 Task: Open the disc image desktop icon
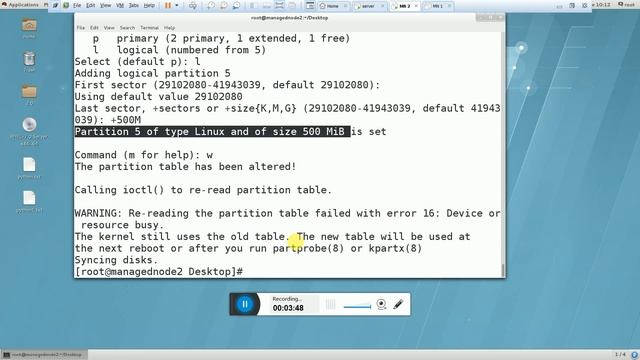click(29, 124)
